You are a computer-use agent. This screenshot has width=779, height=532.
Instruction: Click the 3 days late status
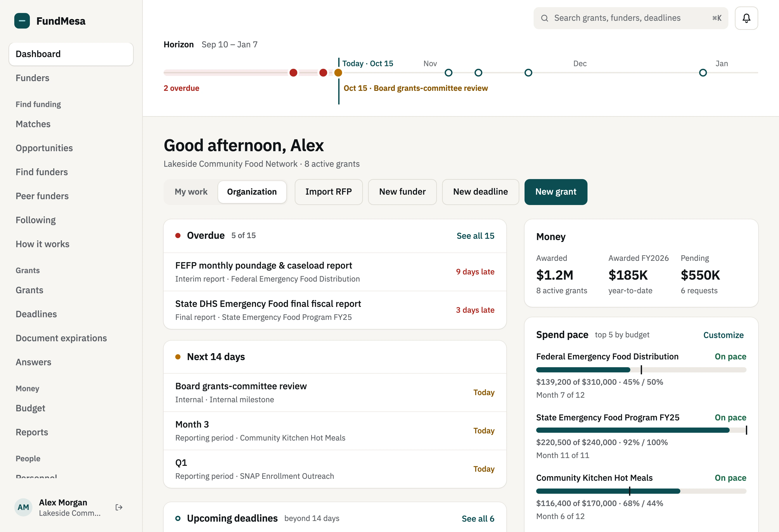coord(475,310)
